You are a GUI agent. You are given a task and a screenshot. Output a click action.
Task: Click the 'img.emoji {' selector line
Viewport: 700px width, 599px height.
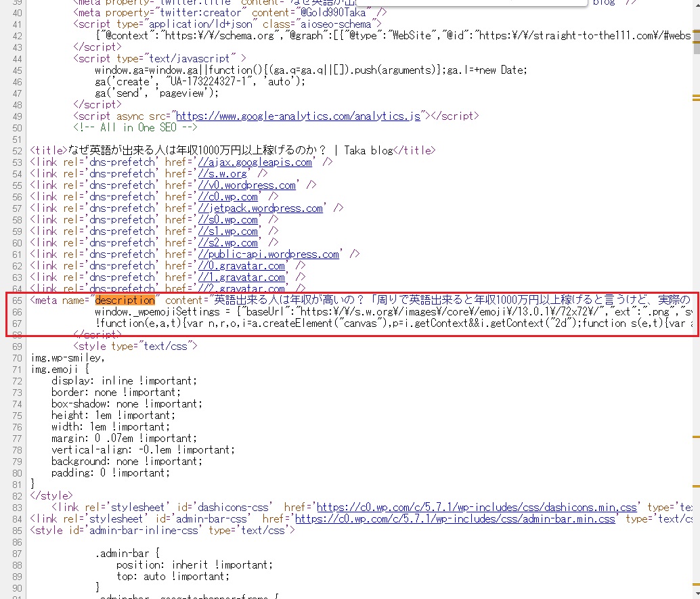point(60,370)
